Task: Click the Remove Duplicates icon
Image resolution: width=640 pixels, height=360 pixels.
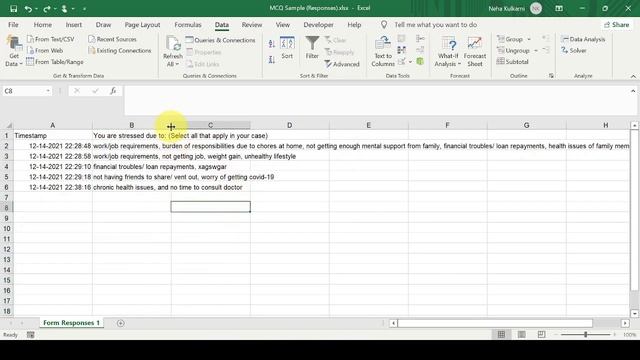Action: [402, 50]
